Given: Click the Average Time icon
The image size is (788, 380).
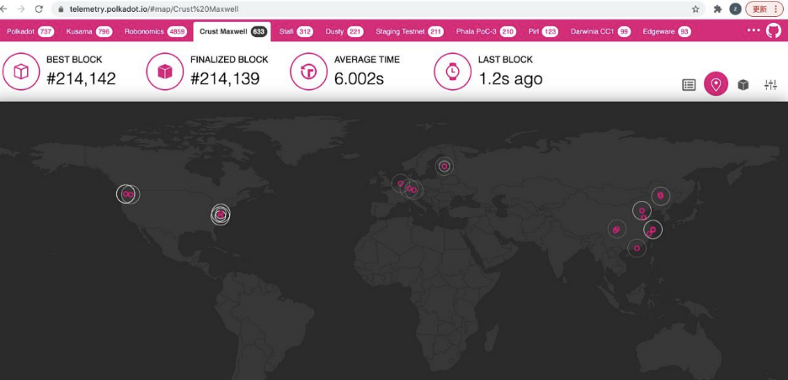Looking at the screenshot, I should coord(309,72).
